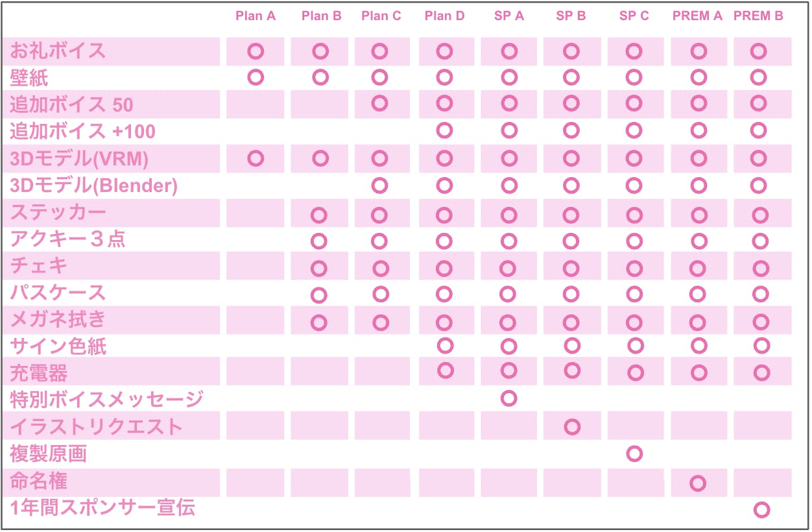Click the サイン色紙 circle under Plan D

[x=445, y=344]
